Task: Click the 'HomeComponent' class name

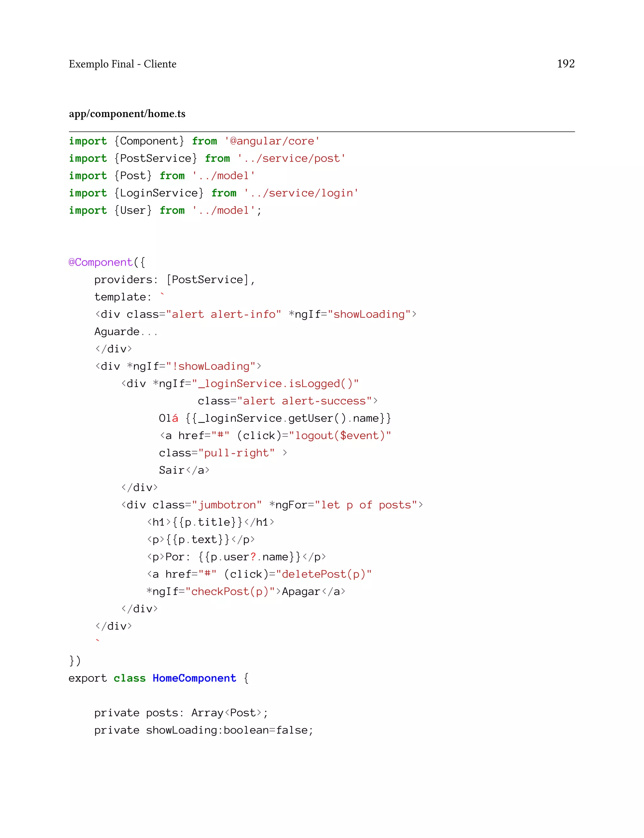Action: [x=194, y=678]
